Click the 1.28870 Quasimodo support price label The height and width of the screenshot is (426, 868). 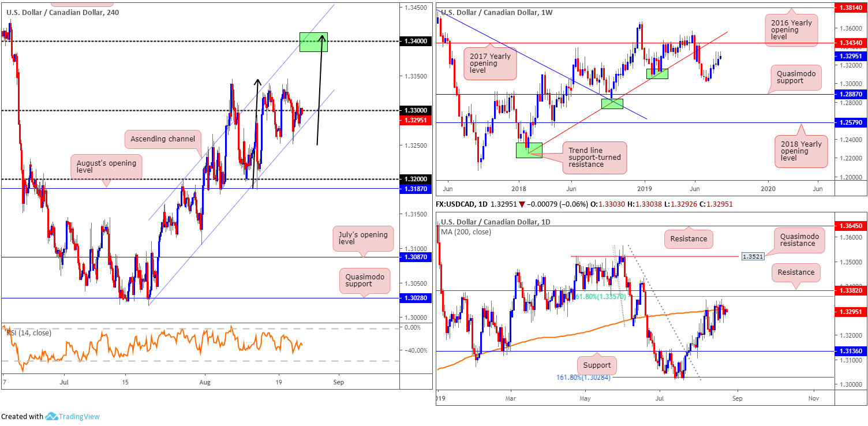[851, 94]
